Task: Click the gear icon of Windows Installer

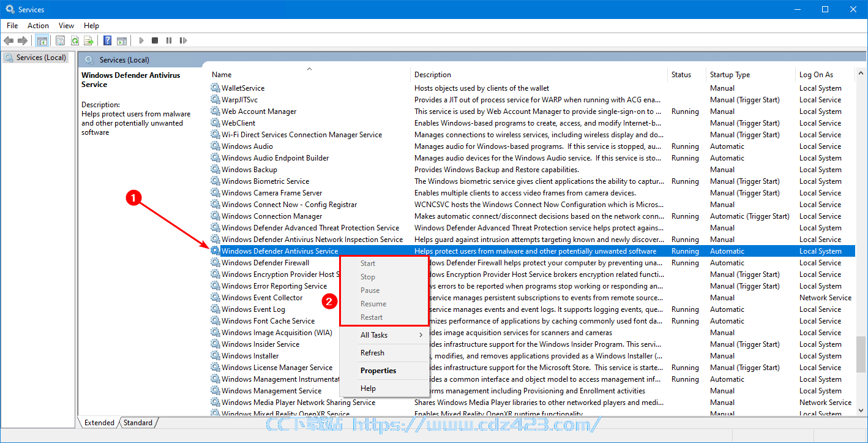Action: click(215, 356)
